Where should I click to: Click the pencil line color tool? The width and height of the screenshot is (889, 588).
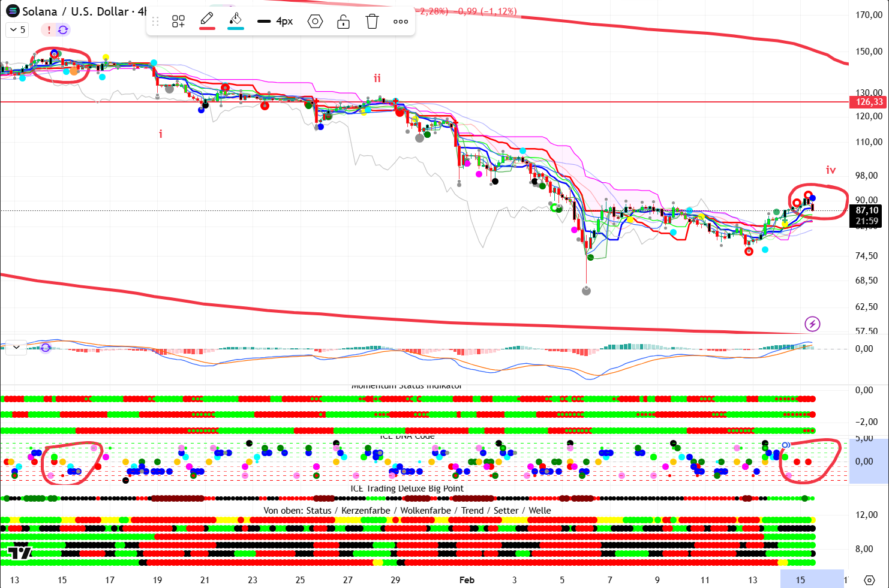pos(207,19)
